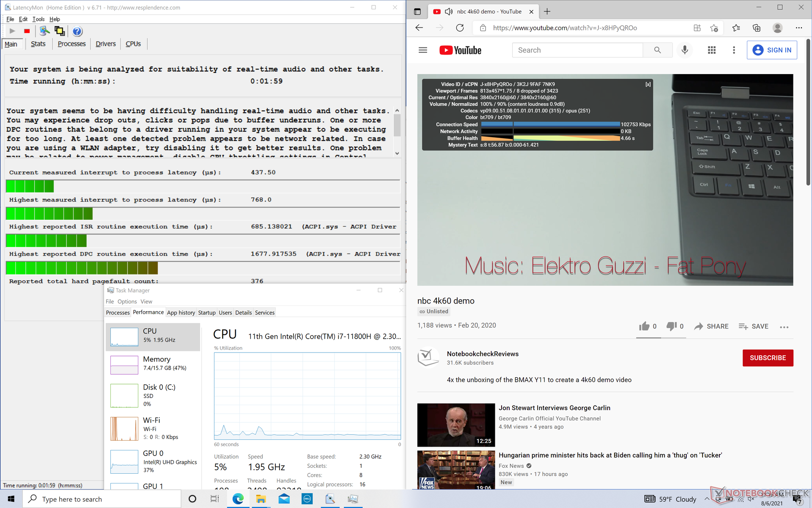This screenshot has width=812, height=508.
Task: Click the thumbs up like icon
Action: click(644, 326)
